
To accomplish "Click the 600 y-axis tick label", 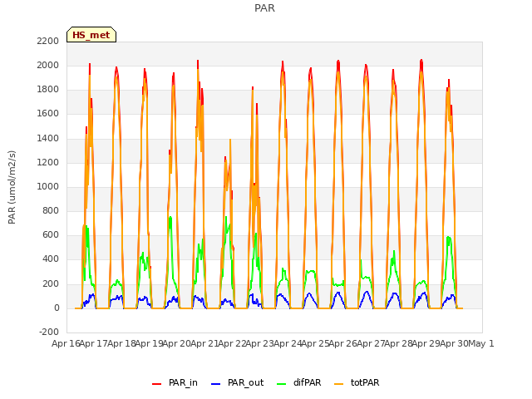I will tap(51, 234).
